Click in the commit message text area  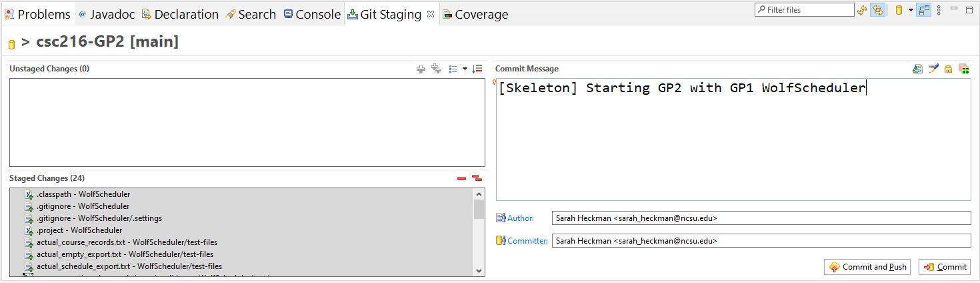point(733,139)
